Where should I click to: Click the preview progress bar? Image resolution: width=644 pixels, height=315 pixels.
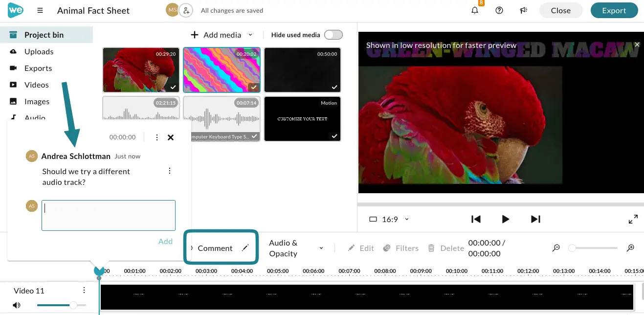tap(501, 204)
